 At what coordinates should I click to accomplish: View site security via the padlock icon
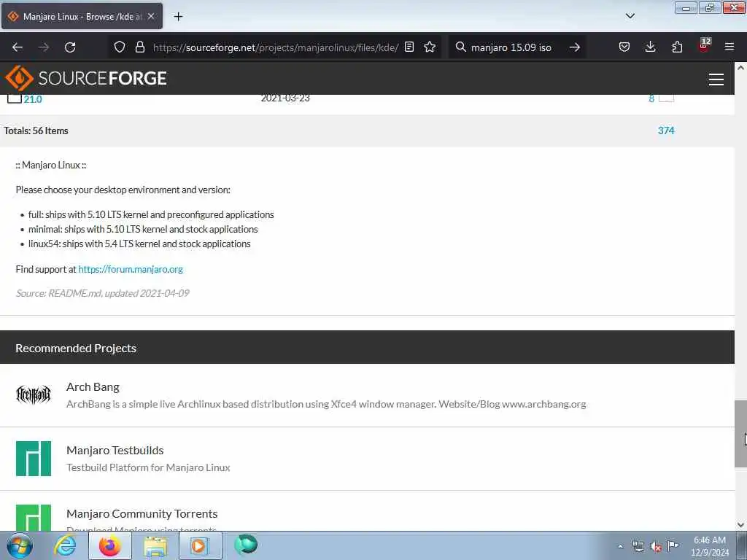[x=139, y=47]
